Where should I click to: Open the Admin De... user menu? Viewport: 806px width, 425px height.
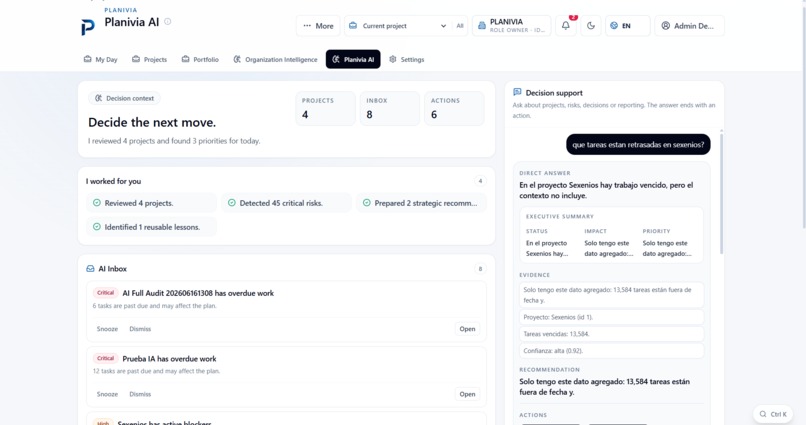coord(689,26)
